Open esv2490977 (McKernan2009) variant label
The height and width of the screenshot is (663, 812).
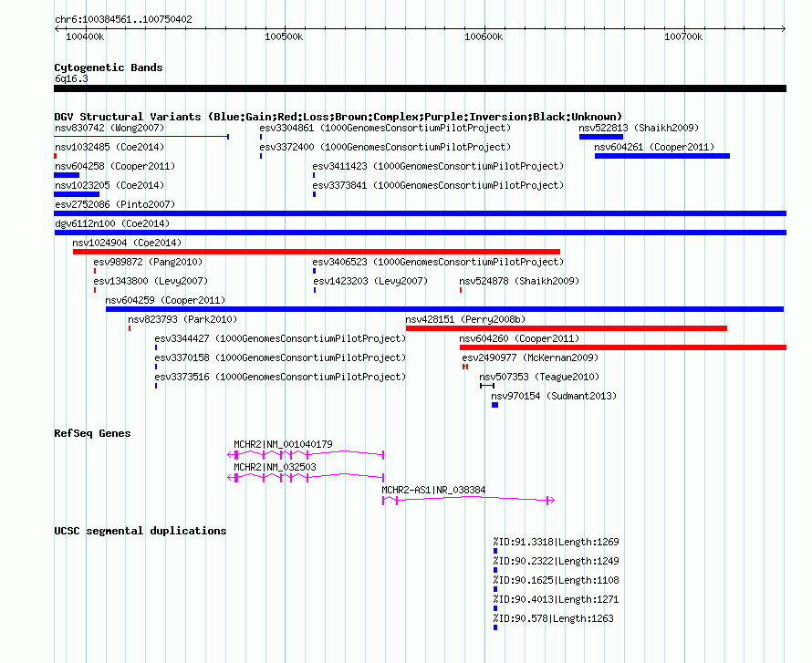[530, 357]
